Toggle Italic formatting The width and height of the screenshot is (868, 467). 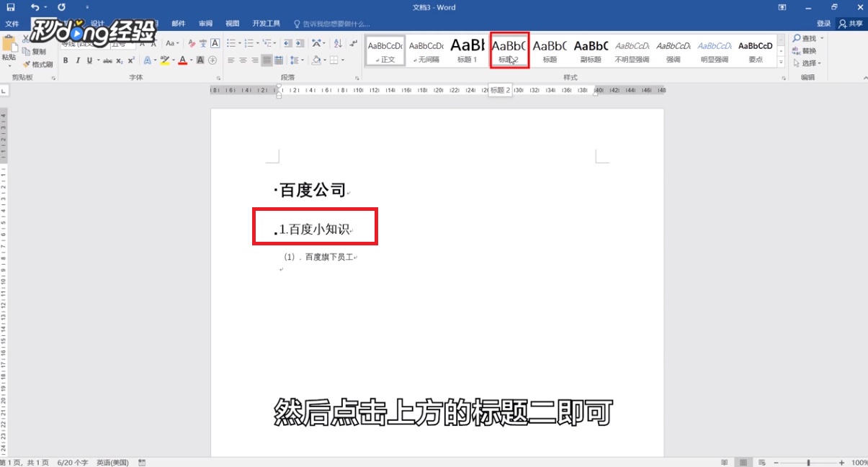coord(78,60)
